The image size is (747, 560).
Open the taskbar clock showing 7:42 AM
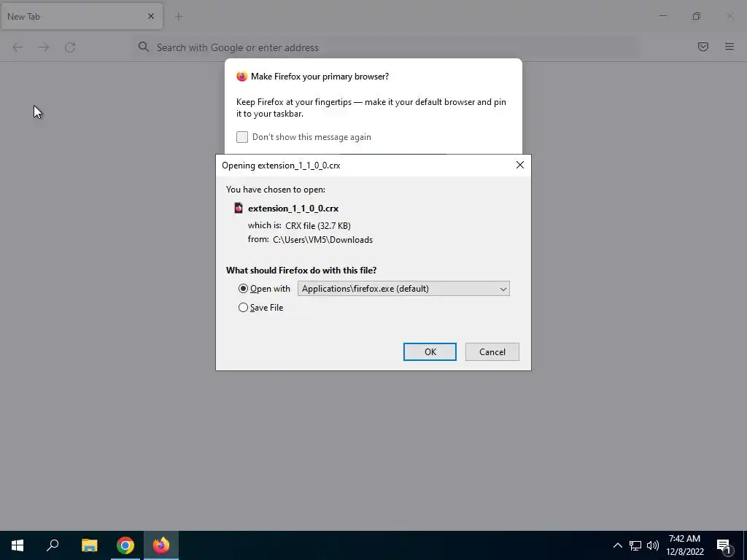tap(684, 545)
